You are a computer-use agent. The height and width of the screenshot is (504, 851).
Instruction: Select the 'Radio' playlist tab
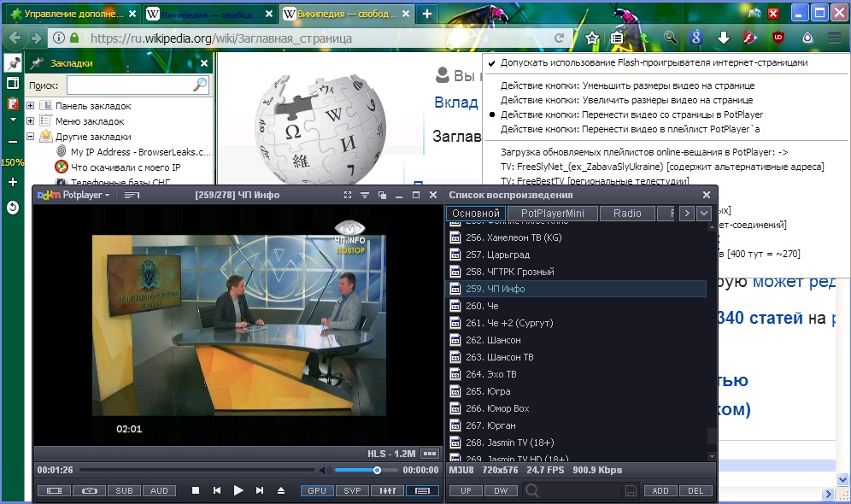tap(627, 214)
